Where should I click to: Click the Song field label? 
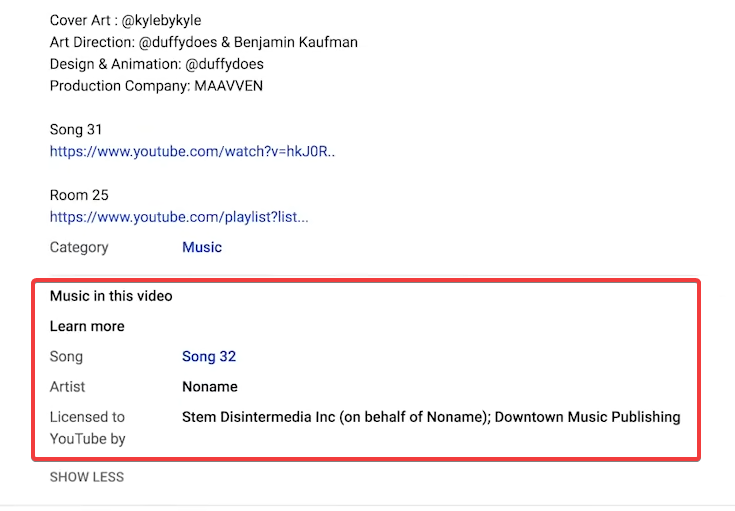coord(67,356)
